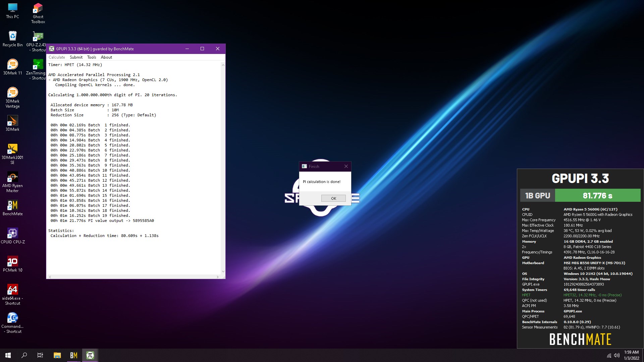Screen dimensions: 644x362
Task: Click the GPUPI pi icon in the title bar
Action: (52, 49)
